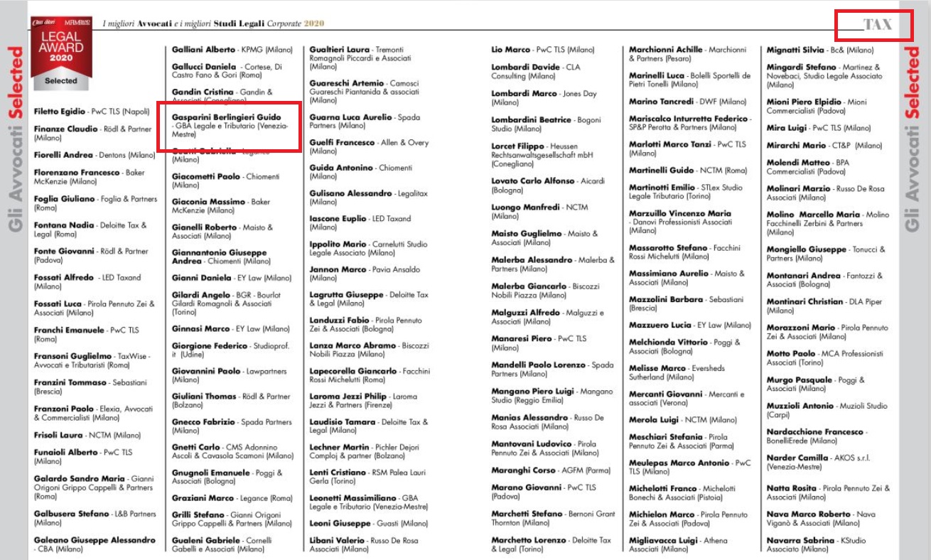Click Fossati Luca - Pirola Pennuto Zei

click(94, 308)
